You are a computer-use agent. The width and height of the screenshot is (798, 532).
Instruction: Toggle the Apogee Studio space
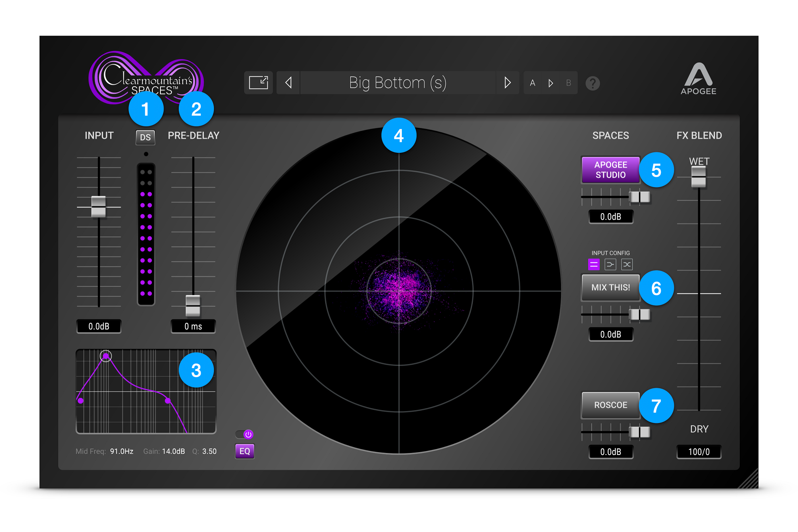pyautogui.click(x=610, y=170)
